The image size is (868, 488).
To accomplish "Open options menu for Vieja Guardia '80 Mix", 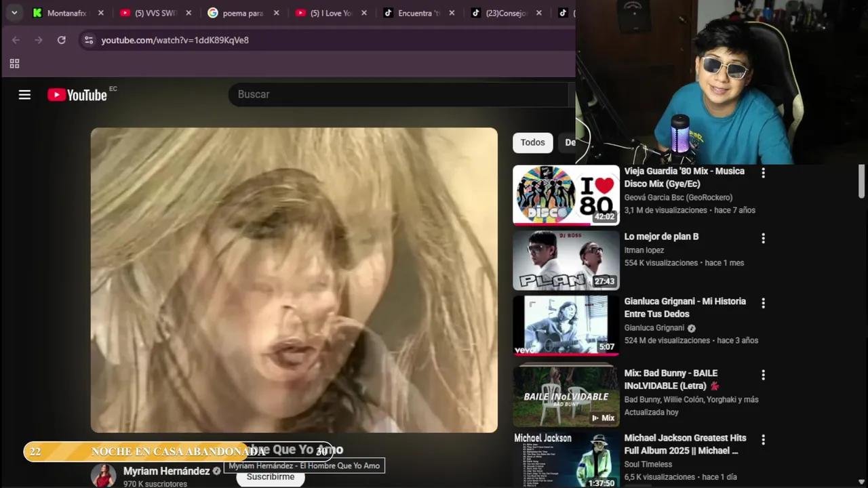I will click(763, 173).
